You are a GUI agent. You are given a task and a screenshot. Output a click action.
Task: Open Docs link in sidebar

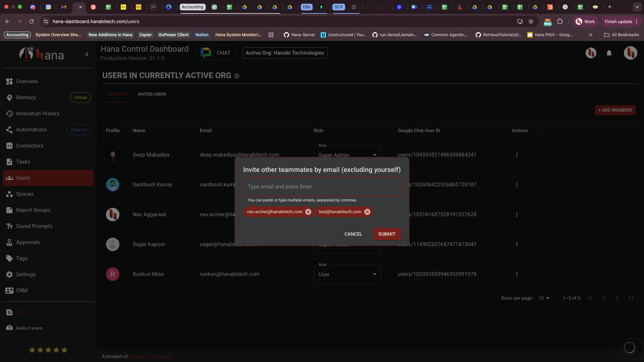tap(48, 312)
